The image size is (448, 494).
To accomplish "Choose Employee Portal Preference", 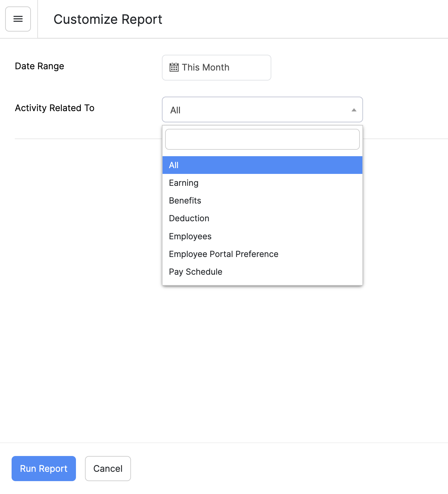I will tap(224, 254).
